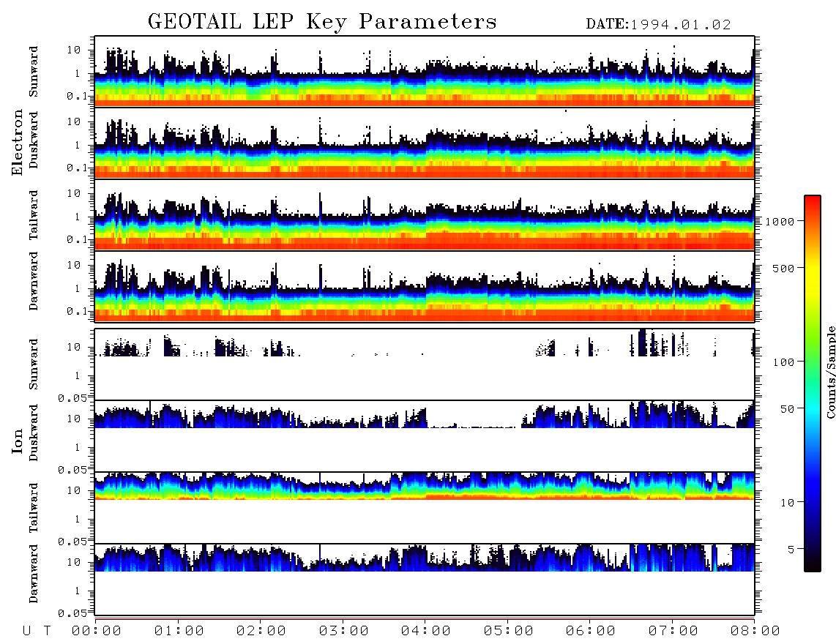Click the 05:00 time tick label
Image resolution: width=836 pixels, height=644 pixels.
(x=509, y=632)
